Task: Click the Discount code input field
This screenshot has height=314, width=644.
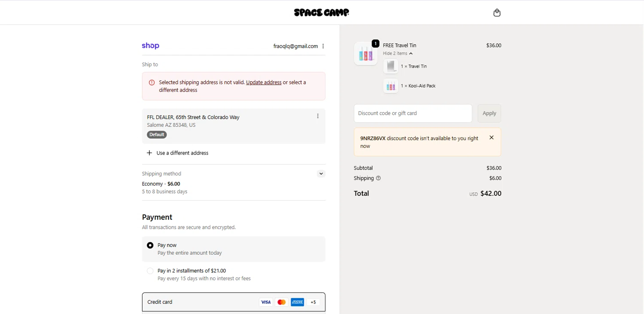Action: pos(413,113)
